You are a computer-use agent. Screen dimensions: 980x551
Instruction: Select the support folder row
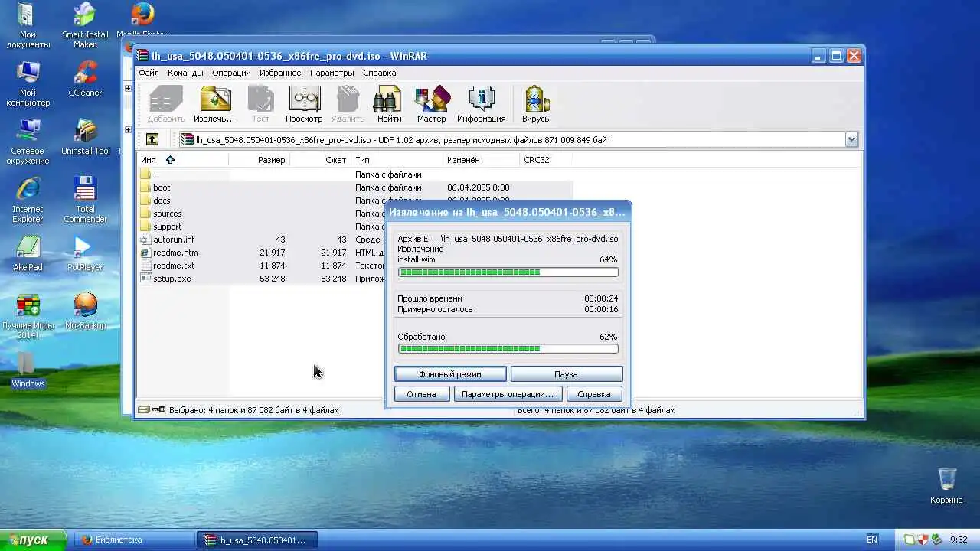(x=355, y=227)
